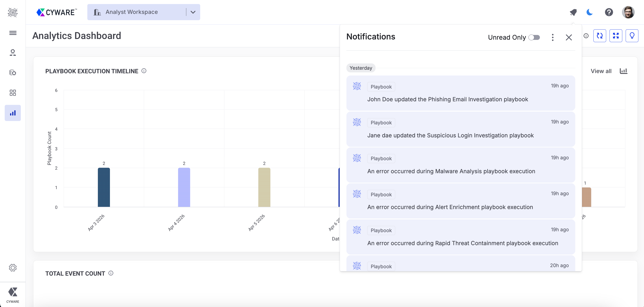The width and height of the screenshot is (644, 307).
Task: Open notifications three-dot options menu
Action: pyautogui.click(x=552, y=37)
